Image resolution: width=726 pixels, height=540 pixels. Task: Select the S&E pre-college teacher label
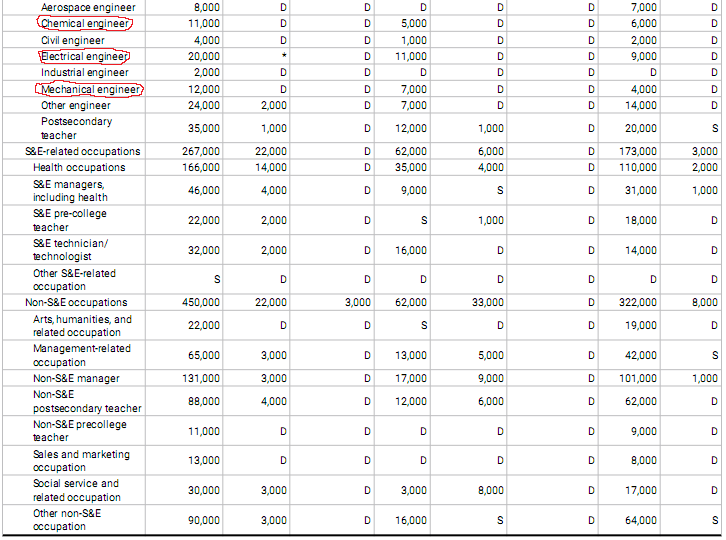pos(70,220)
